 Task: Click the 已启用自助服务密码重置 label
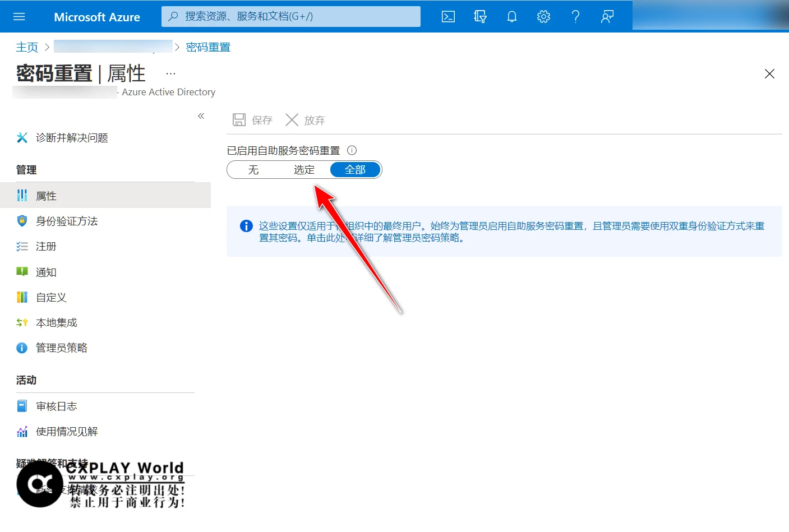coord(283,150)
